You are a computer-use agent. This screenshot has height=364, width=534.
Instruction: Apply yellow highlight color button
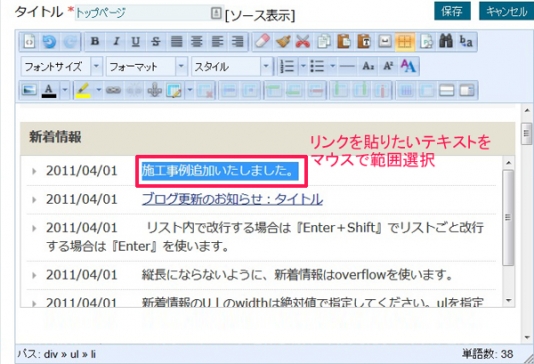click(83, 91)
